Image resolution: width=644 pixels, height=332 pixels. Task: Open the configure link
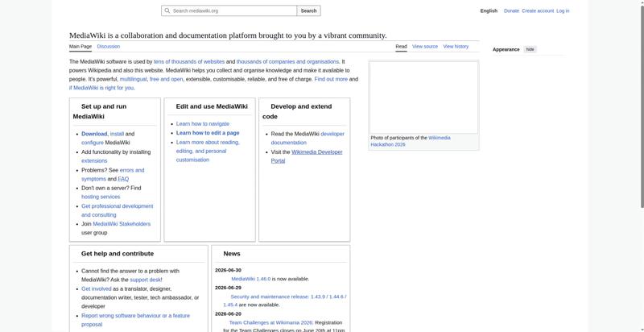pos(93,143)
